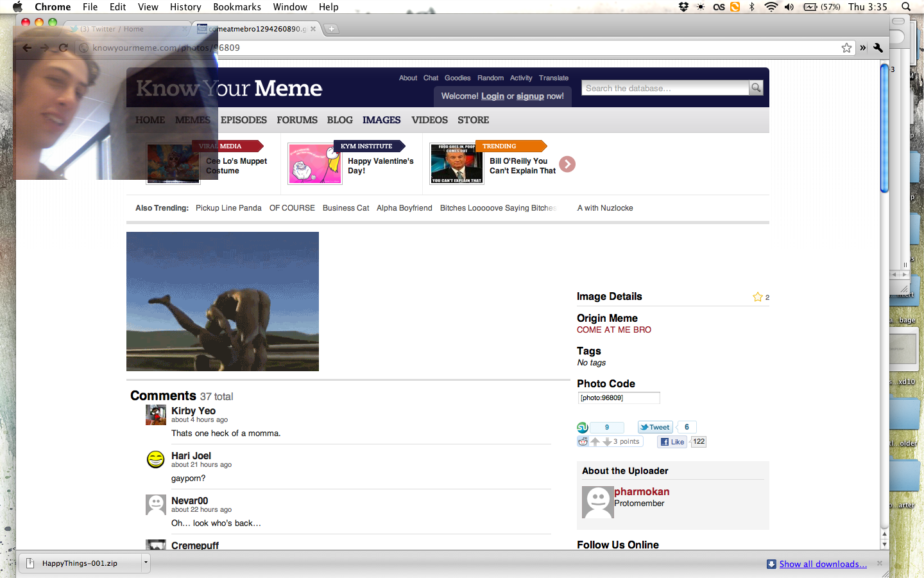This screenshot has width=924, height=578.
Task: Go to the IMAGES navigation tab
Action: click(x=381, y=120)
